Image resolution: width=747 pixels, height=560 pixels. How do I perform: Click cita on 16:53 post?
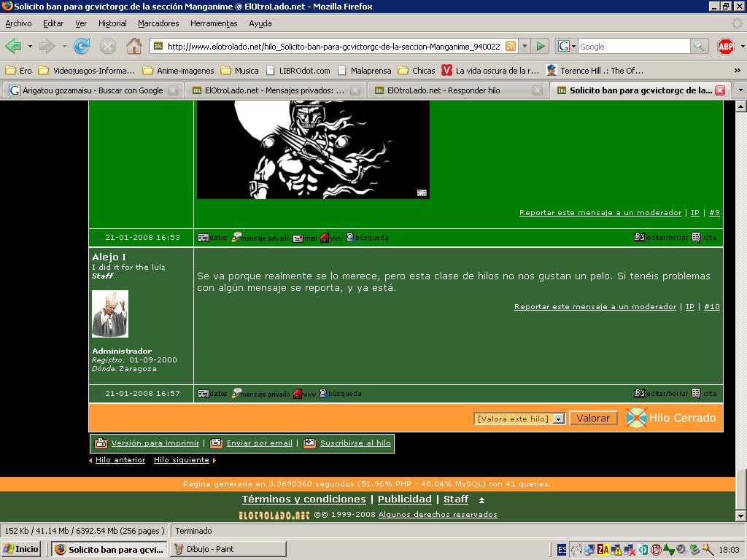pyautogui.click(x=704, y=237)
